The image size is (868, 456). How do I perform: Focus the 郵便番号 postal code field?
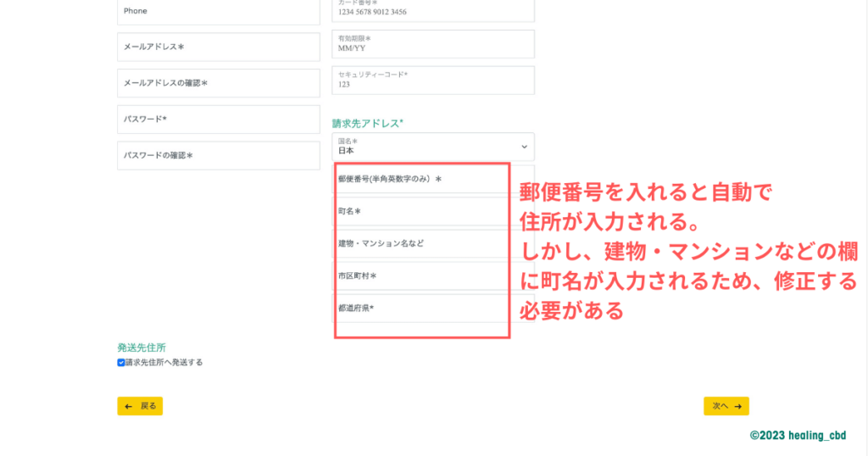[x=421, y=180]
